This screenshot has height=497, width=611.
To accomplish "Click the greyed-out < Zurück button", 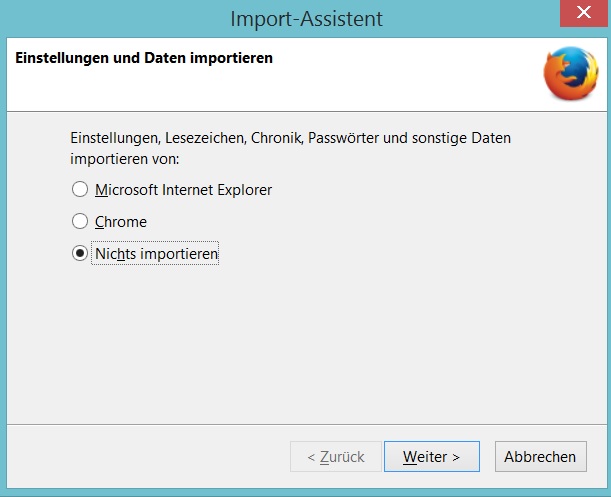I will tap(336, 456).
